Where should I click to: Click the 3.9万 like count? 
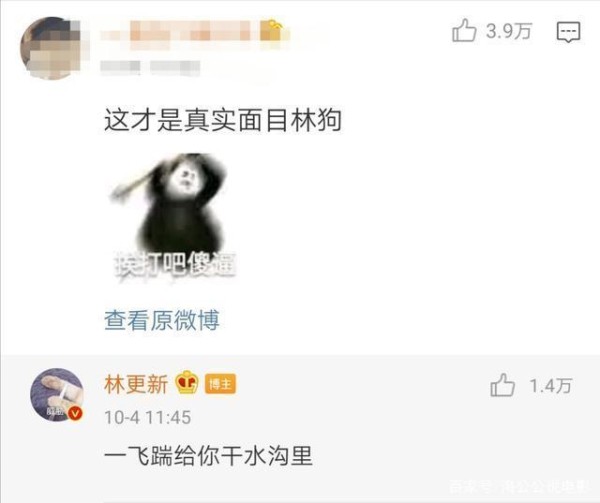[509, 31]
